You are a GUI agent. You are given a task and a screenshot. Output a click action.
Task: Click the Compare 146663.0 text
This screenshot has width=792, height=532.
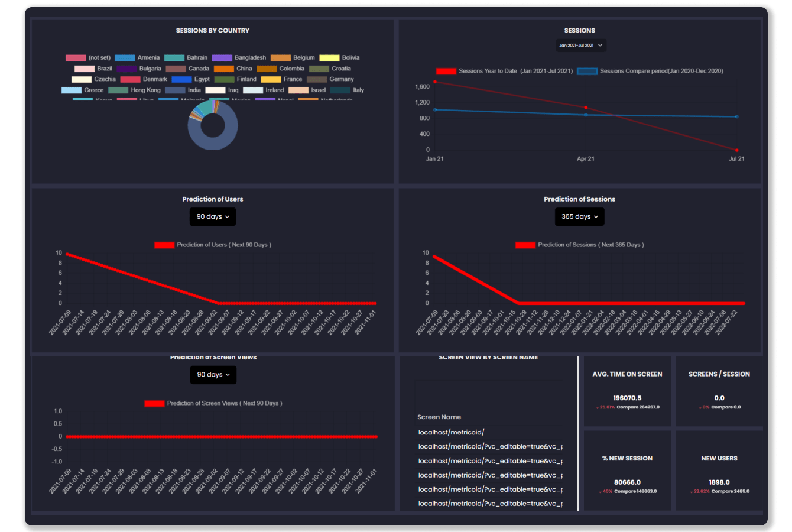coord(635,492)
